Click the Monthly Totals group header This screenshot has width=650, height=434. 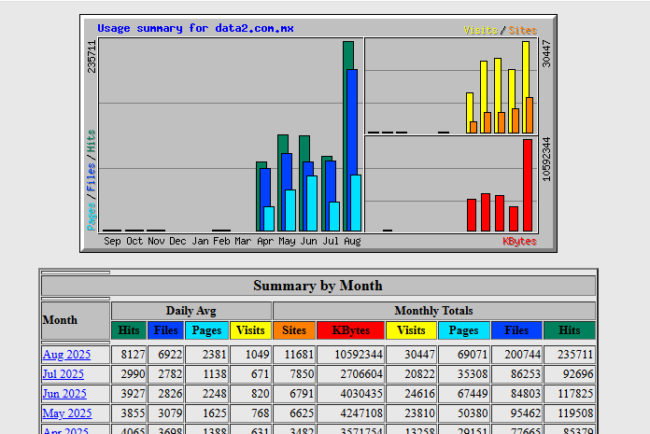click(434, 311)
